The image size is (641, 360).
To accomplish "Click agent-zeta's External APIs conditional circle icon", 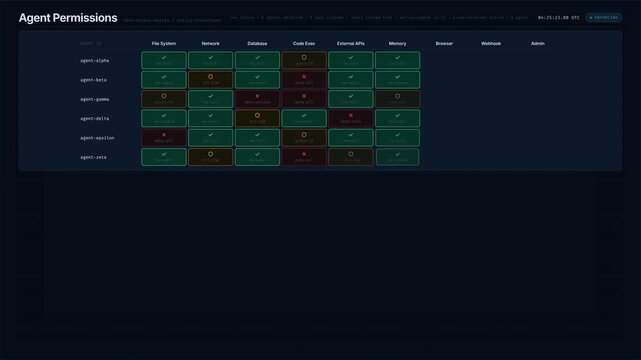I will [351, 154].
